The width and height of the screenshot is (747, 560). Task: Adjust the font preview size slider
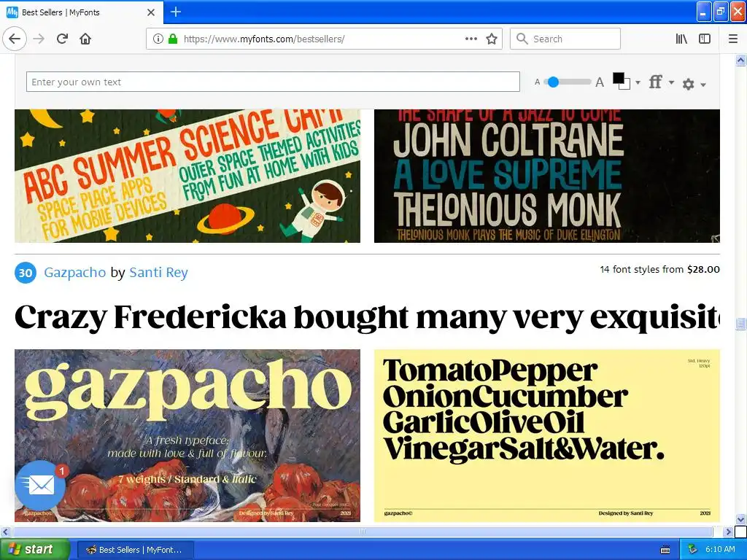click(x=553, y=82)
